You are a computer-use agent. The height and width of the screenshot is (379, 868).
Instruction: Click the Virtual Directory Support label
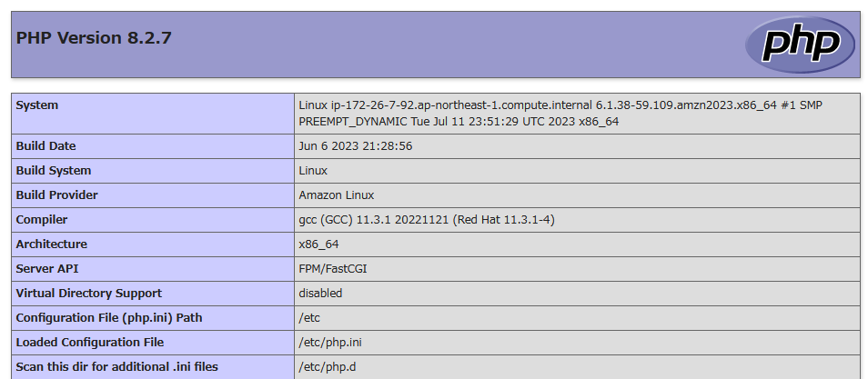point(88,294)
